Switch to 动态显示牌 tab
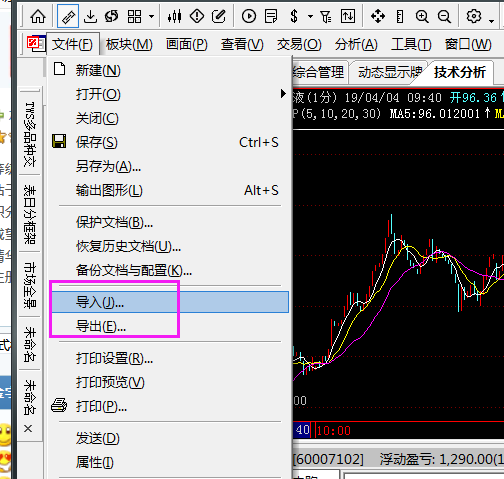Image resolution: width=504 pixels, height=479 pixels. click(x=389, y=72)
